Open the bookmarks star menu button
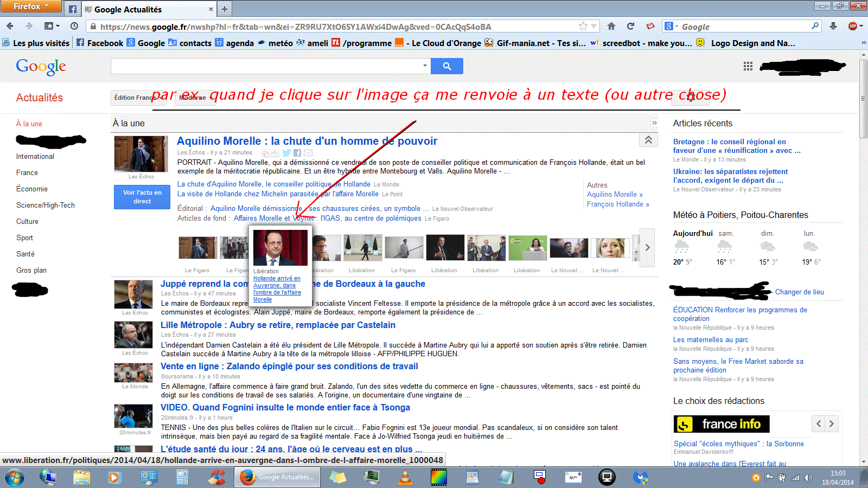The height and width of the screenshot is (488, 868). pos(51,26)
